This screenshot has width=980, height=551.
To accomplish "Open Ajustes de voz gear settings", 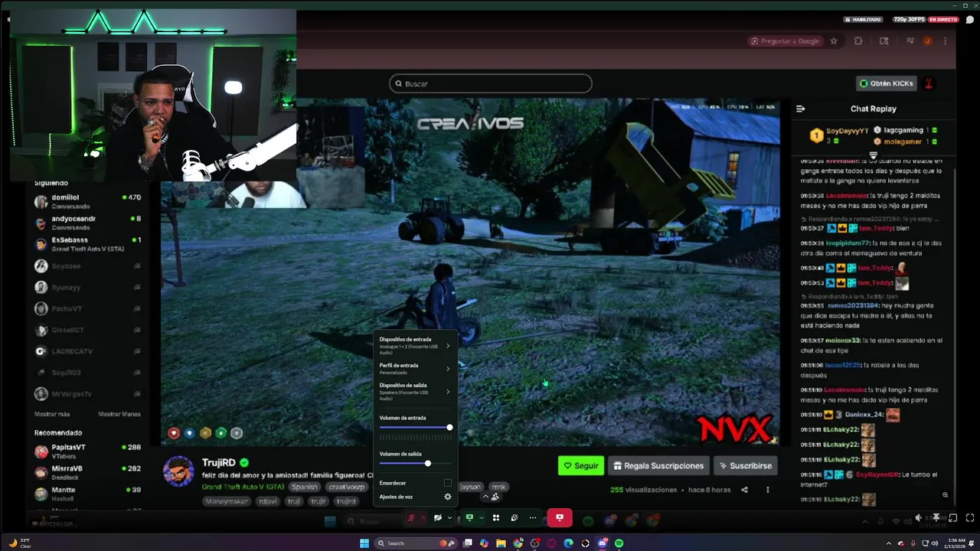I will 448,497.
